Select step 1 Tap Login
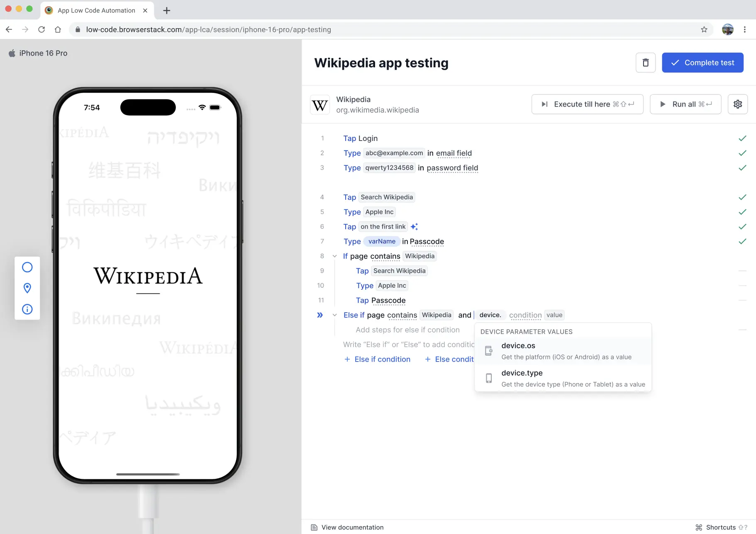The image size is (756, 534). click(360, 138)
